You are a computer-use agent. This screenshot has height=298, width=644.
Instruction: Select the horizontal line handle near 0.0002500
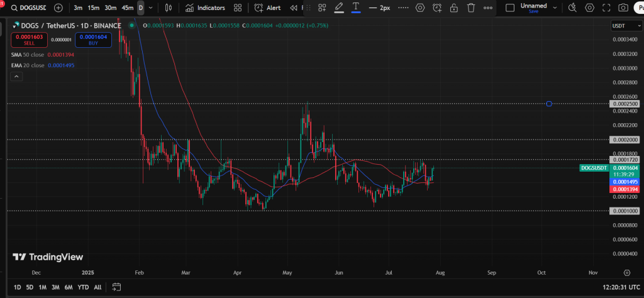549,104
